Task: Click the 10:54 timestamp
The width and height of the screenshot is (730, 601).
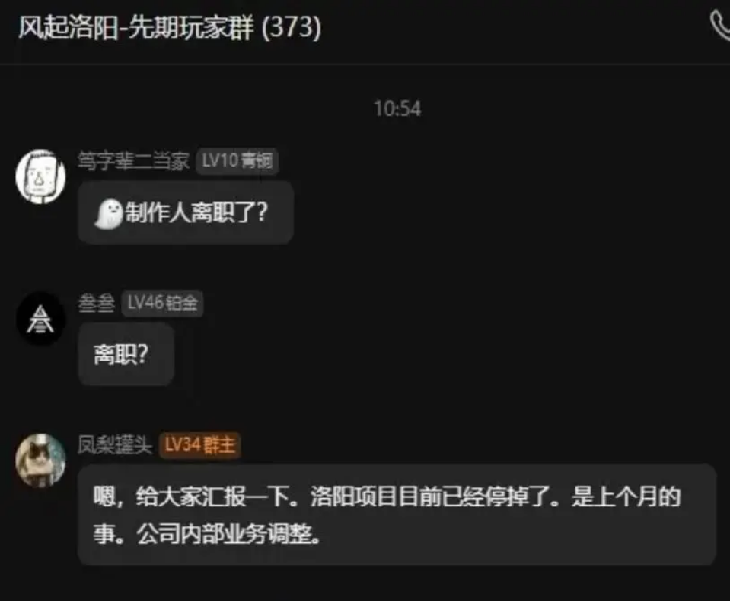Action: [398, 108]
